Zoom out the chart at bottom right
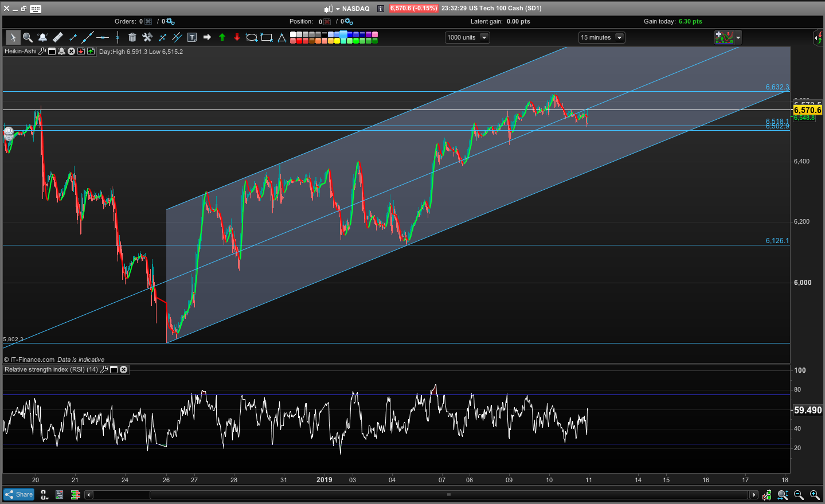 (799, 495)
